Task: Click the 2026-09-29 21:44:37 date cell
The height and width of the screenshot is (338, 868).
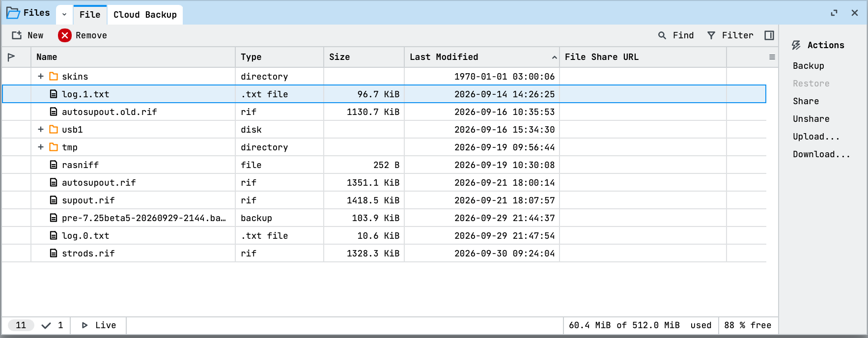Action: [x=482, y=218]
